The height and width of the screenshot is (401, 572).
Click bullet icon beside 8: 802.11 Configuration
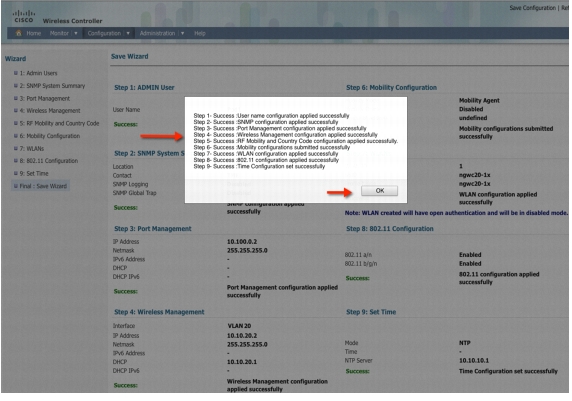(16, 161)
